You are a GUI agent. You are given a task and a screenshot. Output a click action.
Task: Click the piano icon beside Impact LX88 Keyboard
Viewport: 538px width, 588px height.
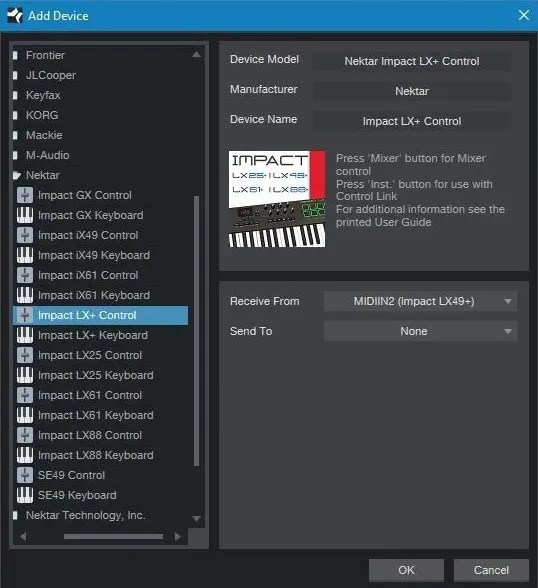25,455
